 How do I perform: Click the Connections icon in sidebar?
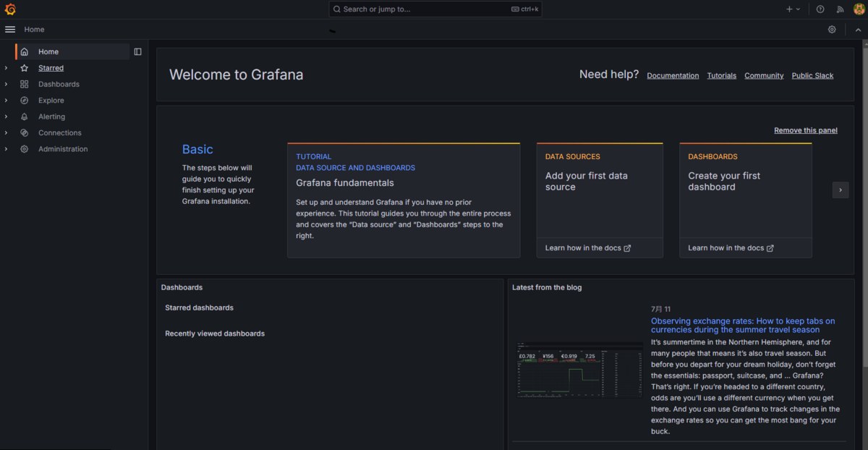pos(25,133)
